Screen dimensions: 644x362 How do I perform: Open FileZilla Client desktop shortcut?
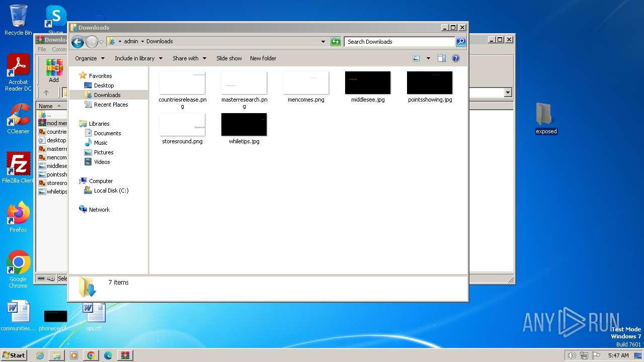point(18,168)
